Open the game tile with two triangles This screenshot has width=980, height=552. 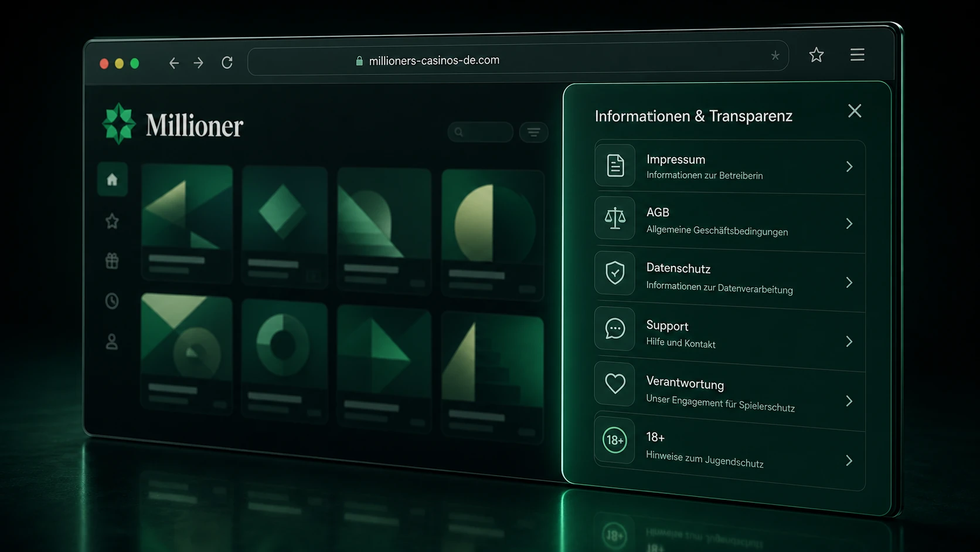point(187,223)
